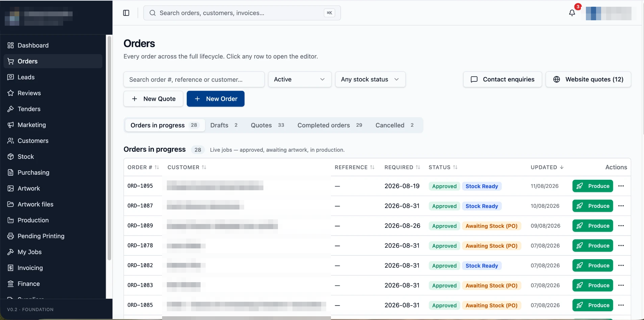Open Pending Printing
This screenshot has width=644, height=320.
coord(53,236)
